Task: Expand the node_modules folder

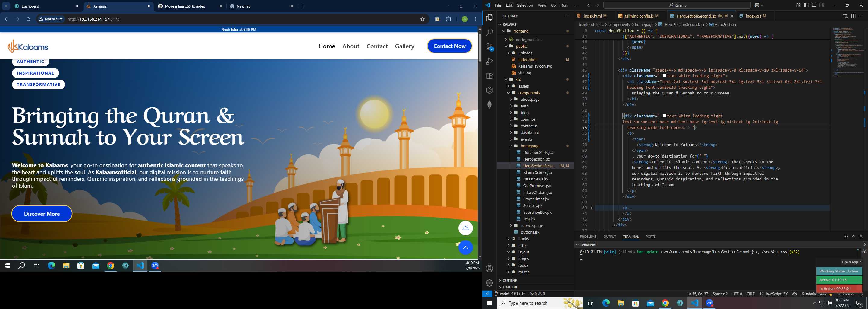Action: [528, 40]
